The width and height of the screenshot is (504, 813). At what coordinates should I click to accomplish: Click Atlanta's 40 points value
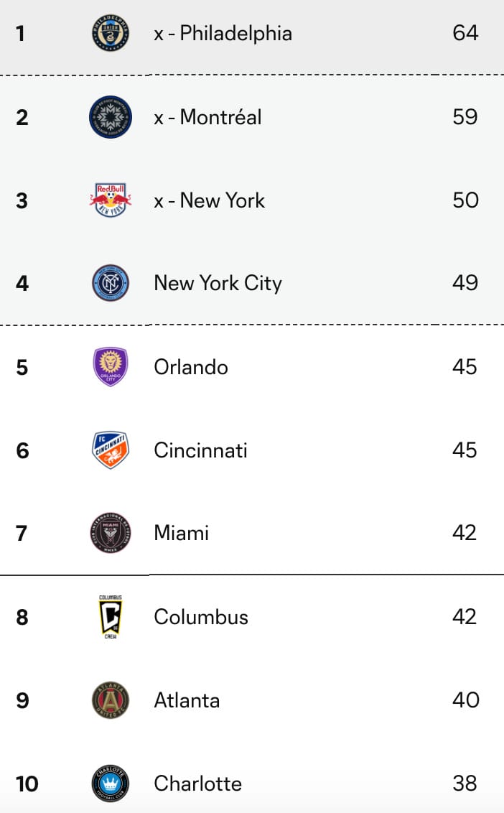pos(466,700)
